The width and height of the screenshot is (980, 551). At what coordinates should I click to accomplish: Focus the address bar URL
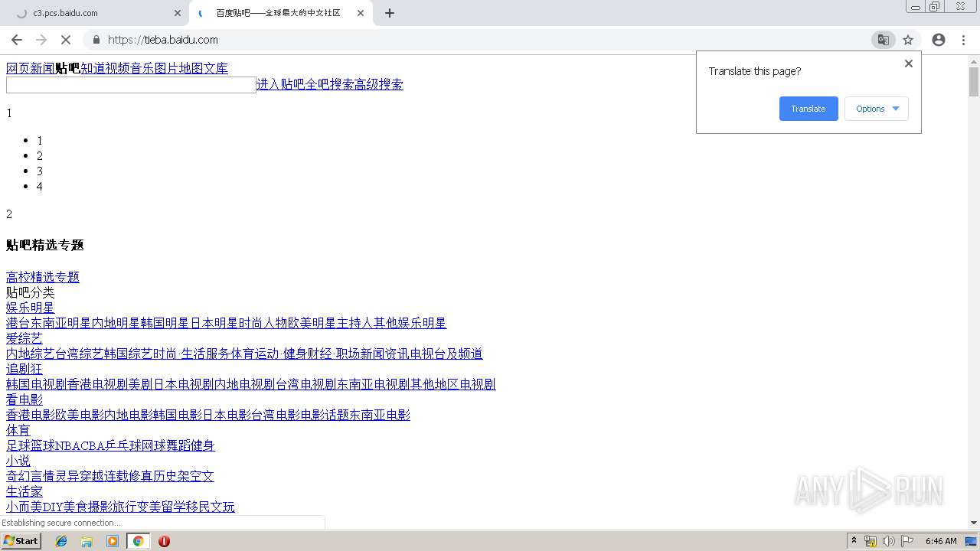tap(163, 40)
